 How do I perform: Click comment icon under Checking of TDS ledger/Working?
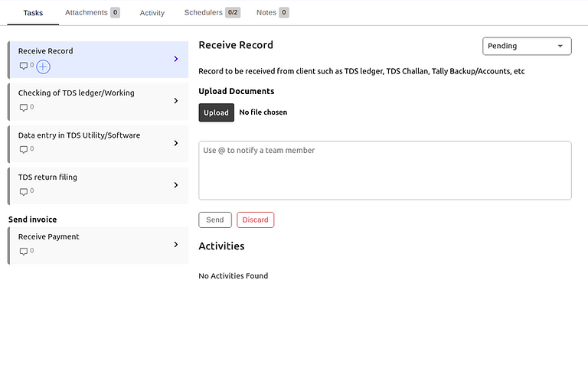pos(23,108)
